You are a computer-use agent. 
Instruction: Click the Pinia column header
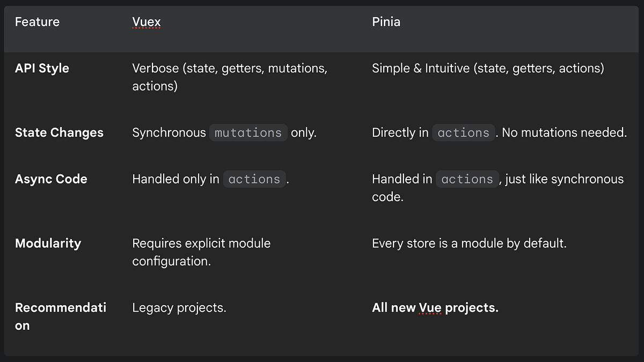pyautogui.click(x=386, y=21)
